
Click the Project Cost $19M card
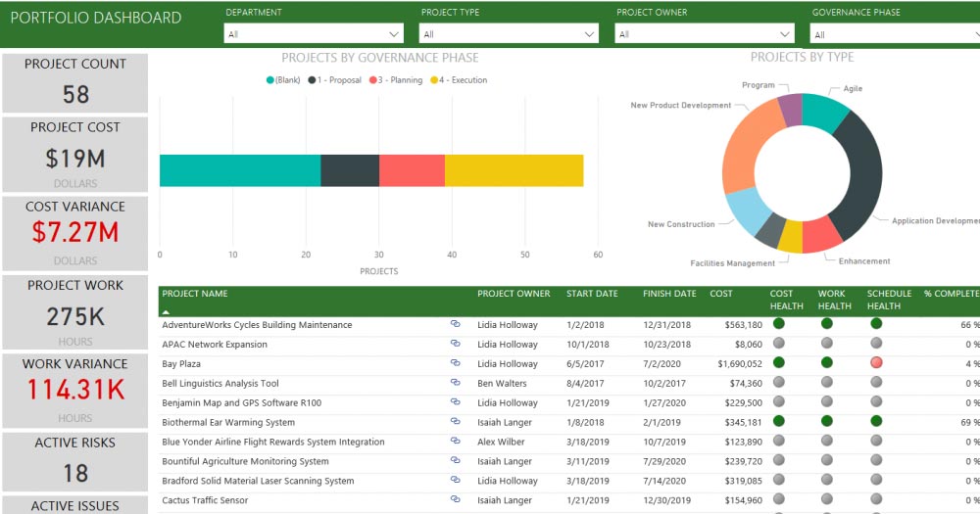coord(75,155)
